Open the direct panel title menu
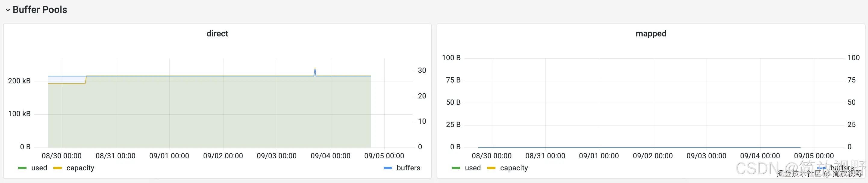Screen dimensions: 868x183 tap(217, 33)
